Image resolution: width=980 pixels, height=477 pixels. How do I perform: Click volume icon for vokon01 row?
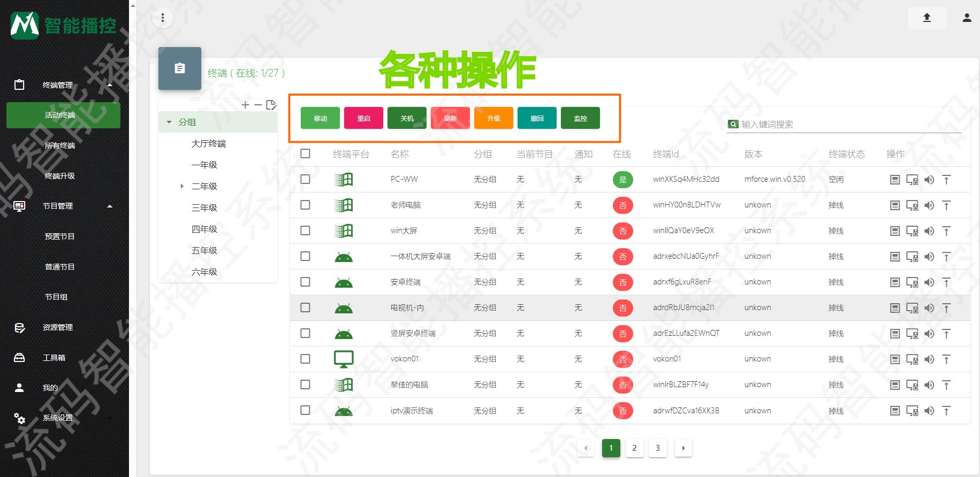929,359
